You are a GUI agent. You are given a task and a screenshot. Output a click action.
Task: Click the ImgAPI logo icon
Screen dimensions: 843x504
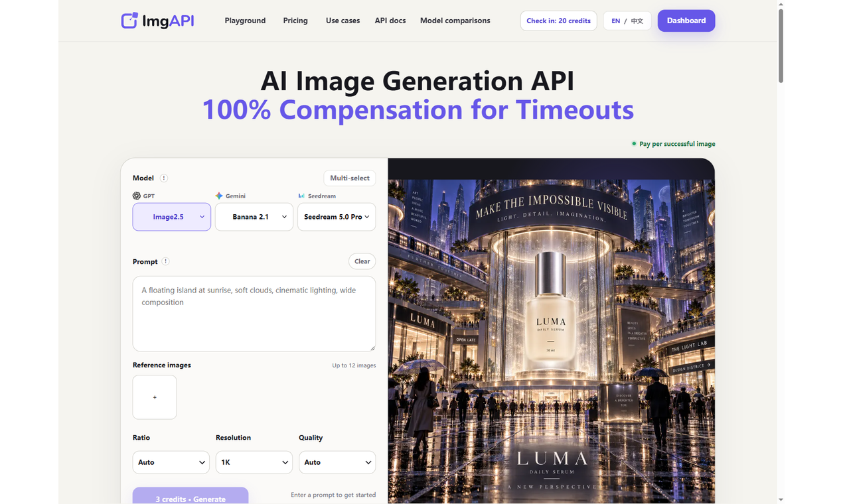point(129,21)
